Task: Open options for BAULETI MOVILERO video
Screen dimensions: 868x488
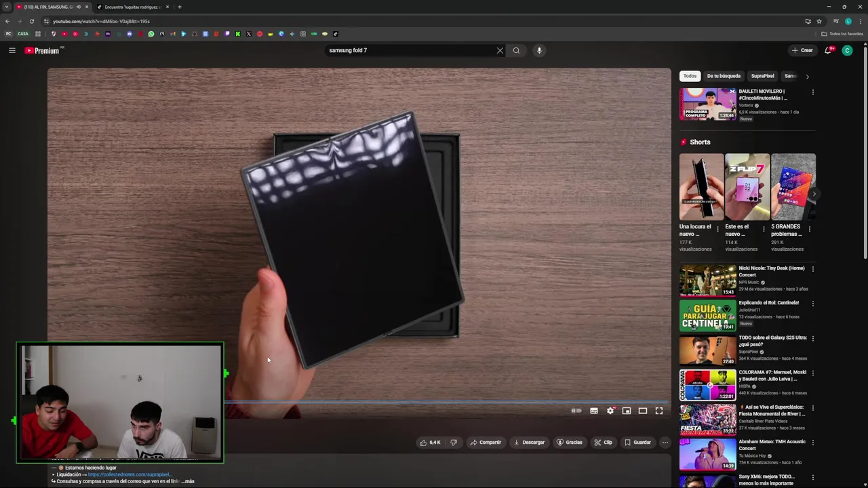Action: tap(813, 92)
